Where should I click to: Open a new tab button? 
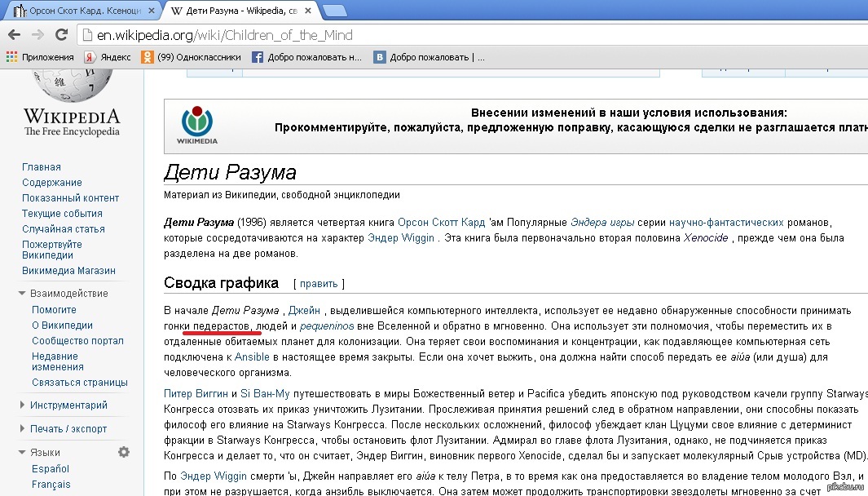(x=334, y=11)
